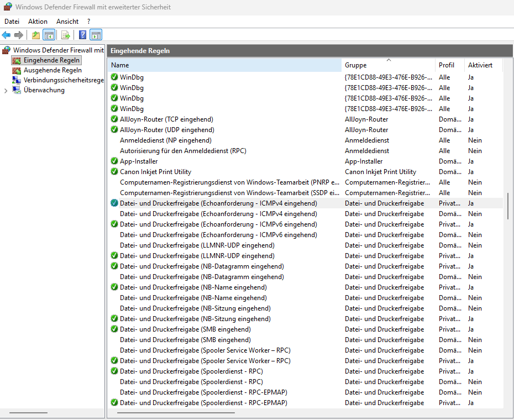Select the disabled Domä... Spoolerdienst - RPC rule name
514x420 pixels.
(x=191, y=382)
